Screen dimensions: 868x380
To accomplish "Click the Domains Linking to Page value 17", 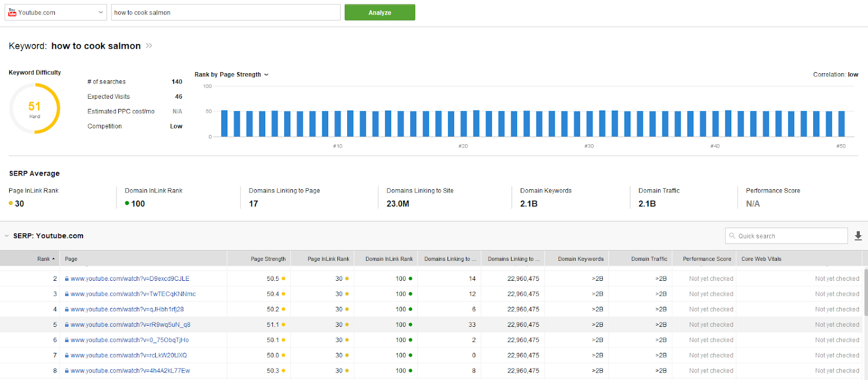I will coord(253,204).
